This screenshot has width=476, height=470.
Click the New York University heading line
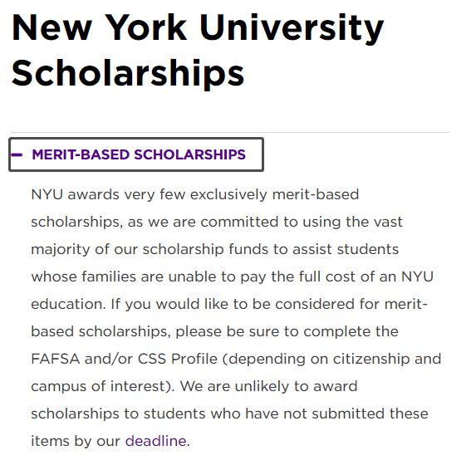tap(198, 28)
